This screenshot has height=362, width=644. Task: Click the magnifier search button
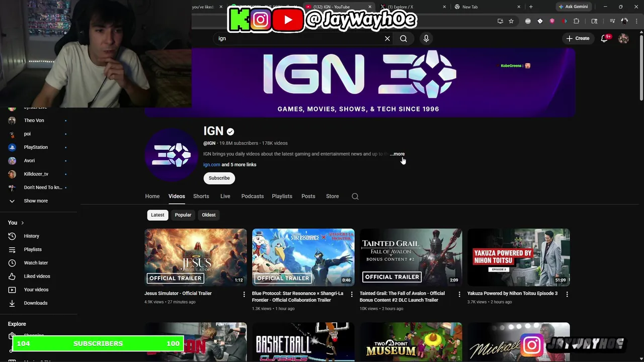[x=404, y=38]
